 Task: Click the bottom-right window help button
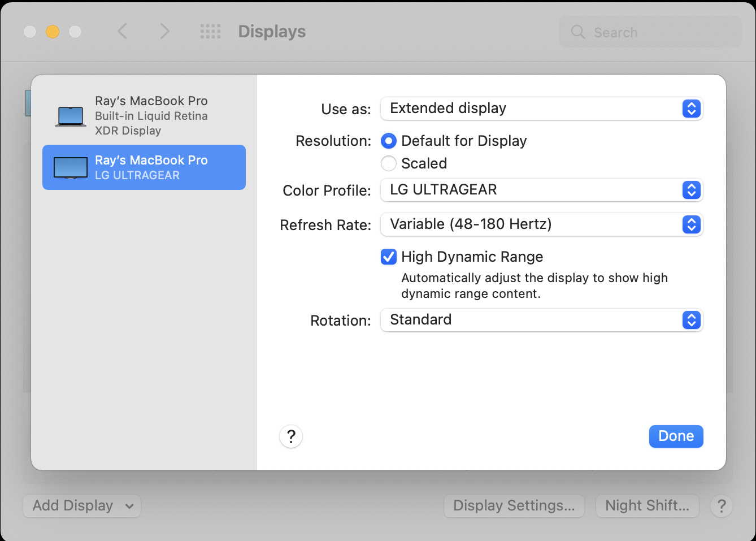pyautogui.click(x=722, y=506)
